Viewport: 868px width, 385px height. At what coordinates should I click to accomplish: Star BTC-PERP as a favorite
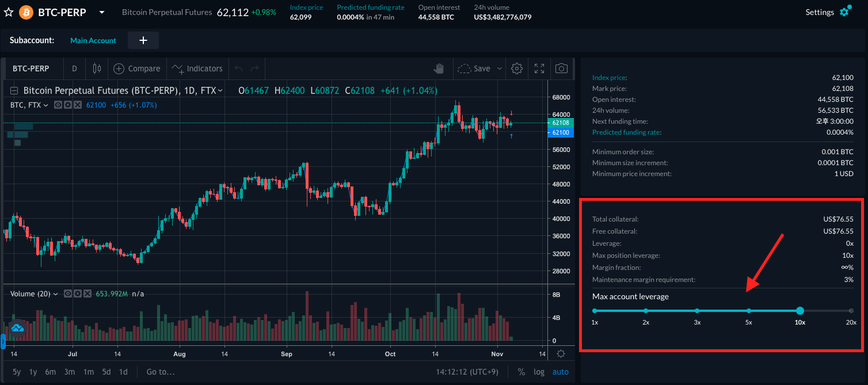(x=8, y=12)
